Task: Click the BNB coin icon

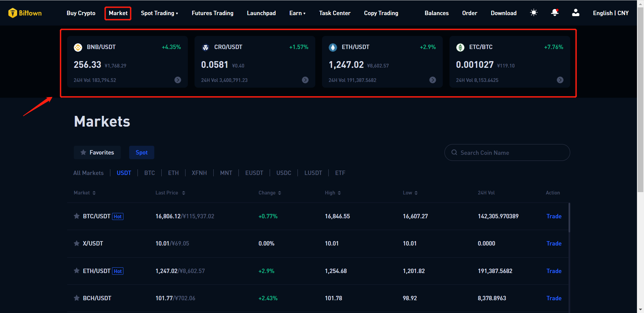Action: pyautogui.click(x=78, y=47)
